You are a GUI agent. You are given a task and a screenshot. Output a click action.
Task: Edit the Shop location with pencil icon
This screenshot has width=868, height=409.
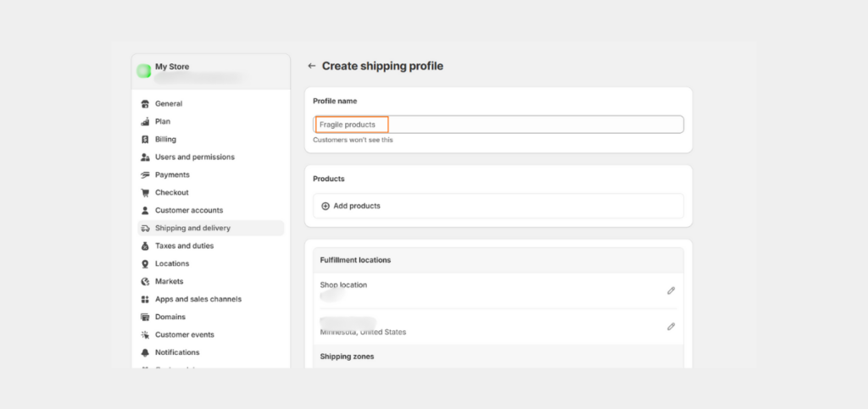pos(671,290)
